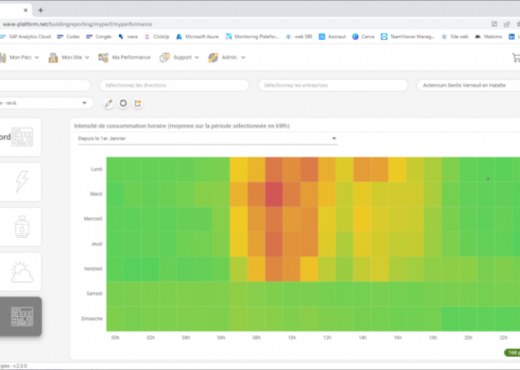Open the Codex bookmark
Viewport: 520px width, 370px height.
tap(68, 37)
